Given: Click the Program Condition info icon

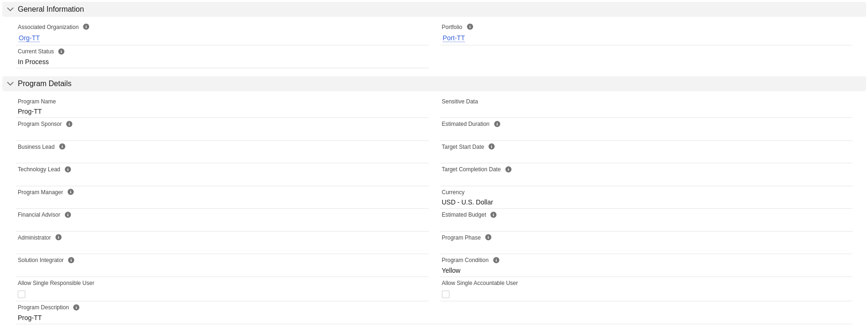Looking at the screenshot, I should [496, 260].
